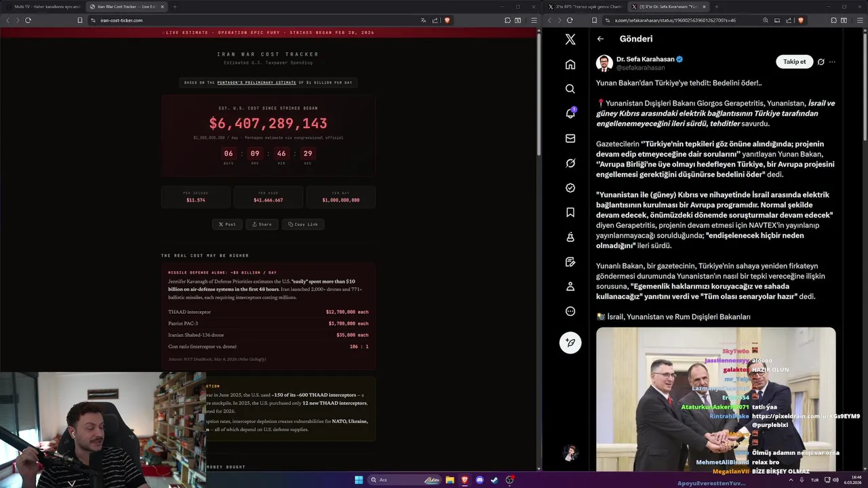Open new tab in right browser window

716,7
